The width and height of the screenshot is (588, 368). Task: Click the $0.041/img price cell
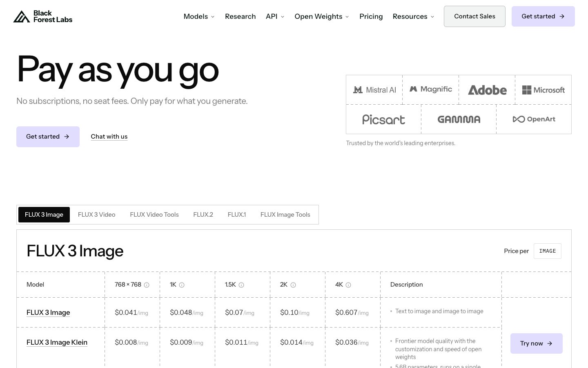point(131,312)
